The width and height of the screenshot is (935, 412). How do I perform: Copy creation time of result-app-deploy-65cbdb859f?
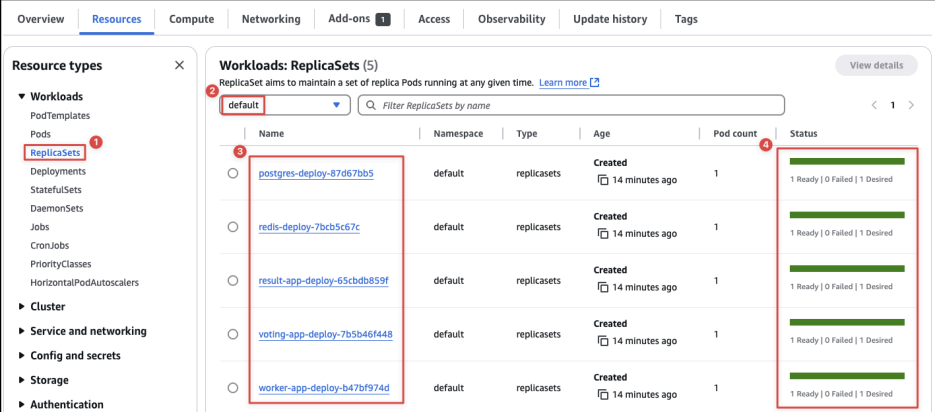(x=603, y=287)
